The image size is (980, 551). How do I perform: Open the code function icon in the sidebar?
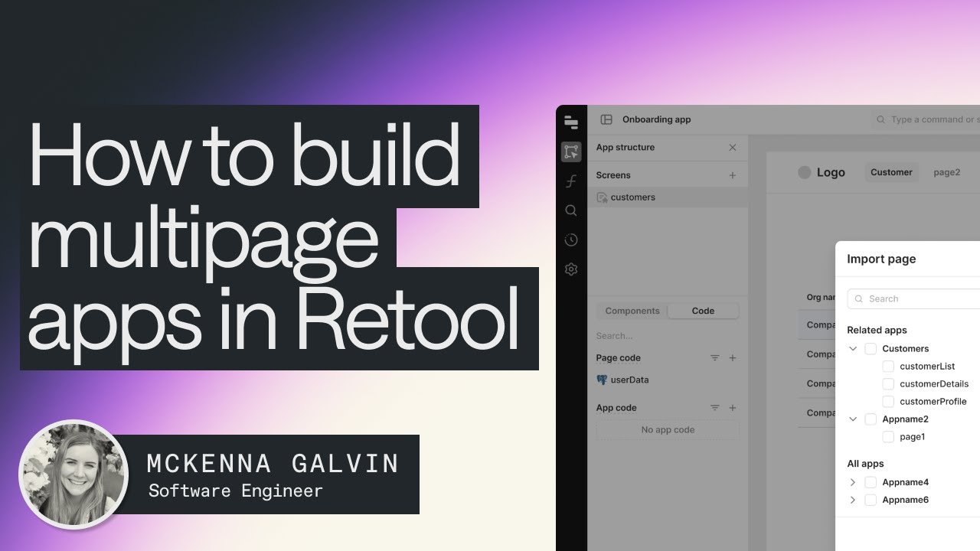click(x=570, y=181)
